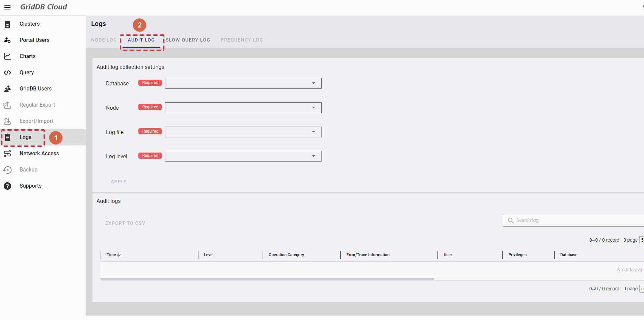Click Error/Trace Information column header

point(368,255)
